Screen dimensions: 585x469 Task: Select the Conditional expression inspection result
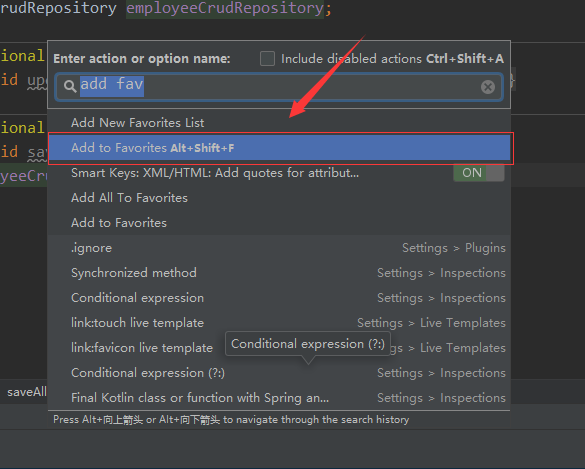click(x=279, y=298)
